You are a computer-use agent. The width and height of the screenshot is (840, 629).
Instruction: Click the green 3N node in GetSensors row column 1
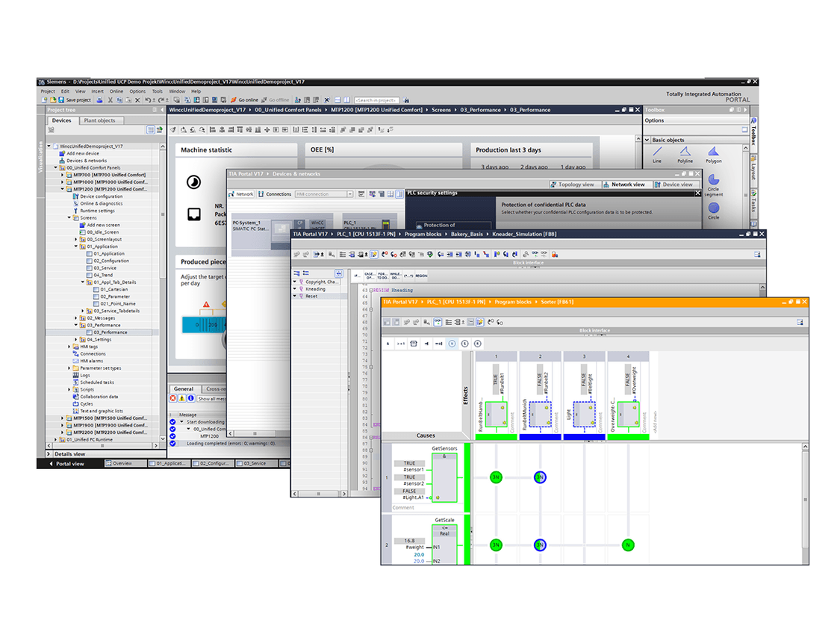pyautogui.click(x=496, y=477)
